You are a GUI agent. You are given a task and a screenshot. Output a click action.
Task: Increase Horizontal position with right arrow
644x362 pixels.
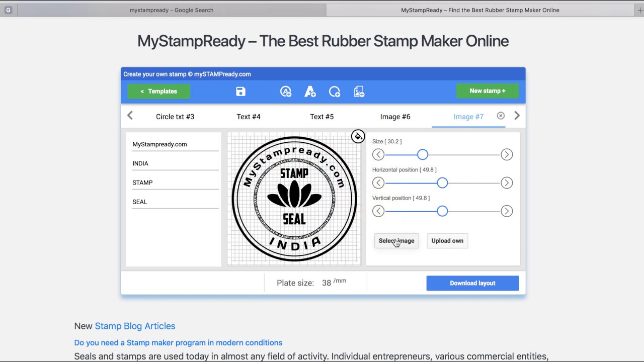pyautogui.click(x=507, y=183)
